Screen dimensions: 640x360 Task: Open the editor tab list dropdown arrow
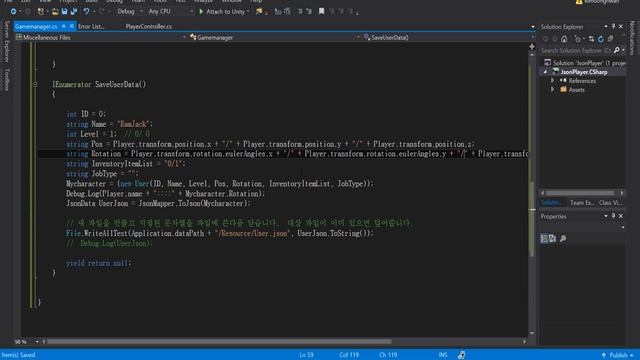tap(533, 27)
